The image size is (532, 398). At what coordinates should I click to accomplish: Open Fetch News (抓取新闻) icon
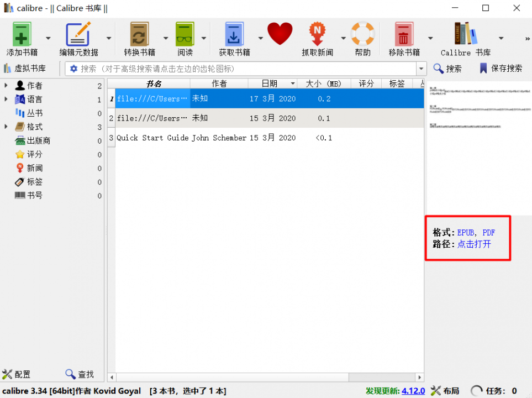(317, 34)
